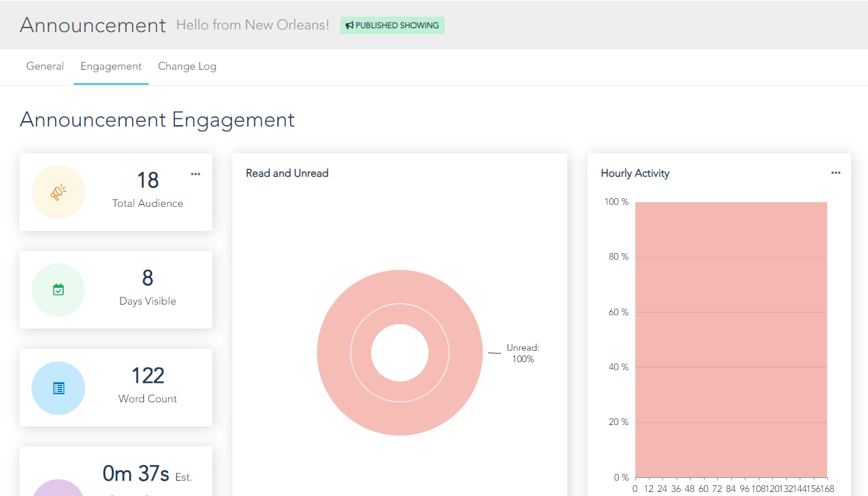Click the 'Hello from New Orleans!' title
868x496 pixels.
(252, 25)
